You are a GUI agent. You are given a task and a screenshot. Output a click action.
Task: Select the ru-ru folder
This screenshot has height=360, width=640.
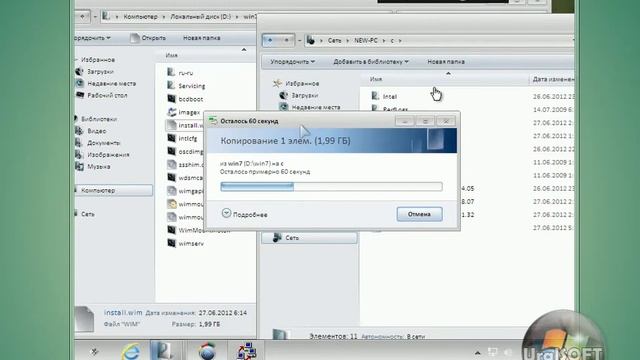click(180, 73)
